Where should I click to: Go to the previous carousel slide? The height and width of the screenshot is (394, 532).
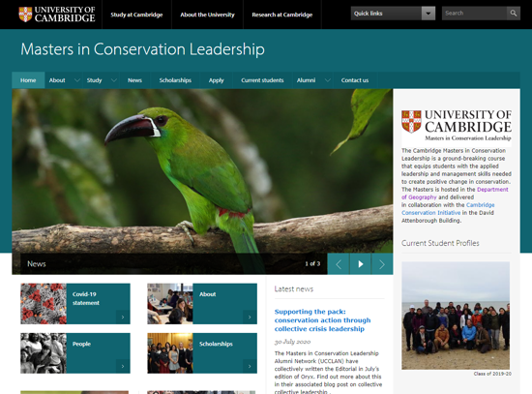coord(339,264)
